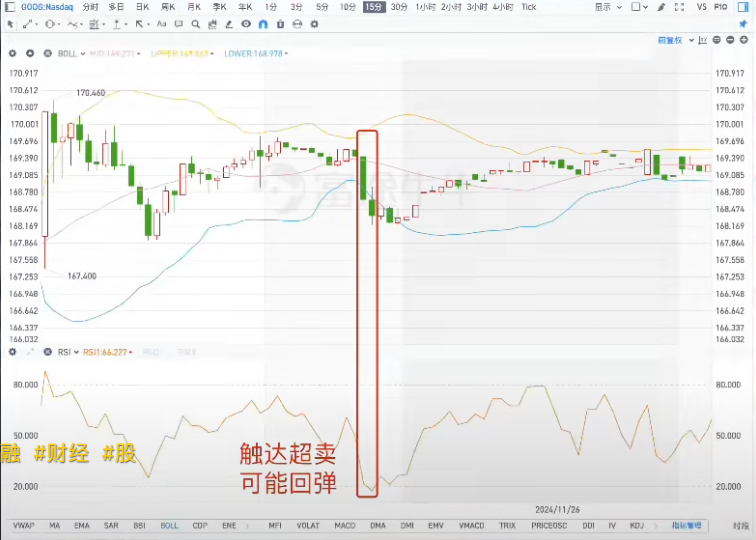Click the magnifier zoom tool
The image size is (756, 540).
pos(195,24)
